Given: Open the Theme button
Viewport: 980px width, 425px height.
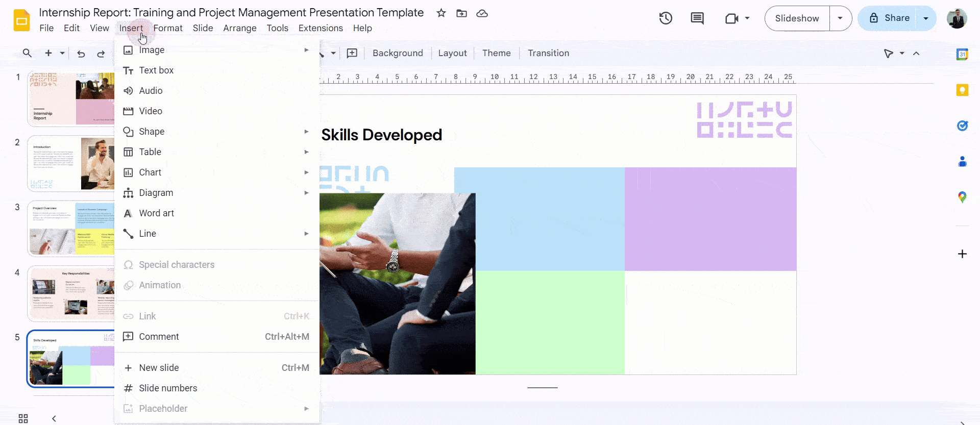Looking at the screenshot, I should click(496, 53).
